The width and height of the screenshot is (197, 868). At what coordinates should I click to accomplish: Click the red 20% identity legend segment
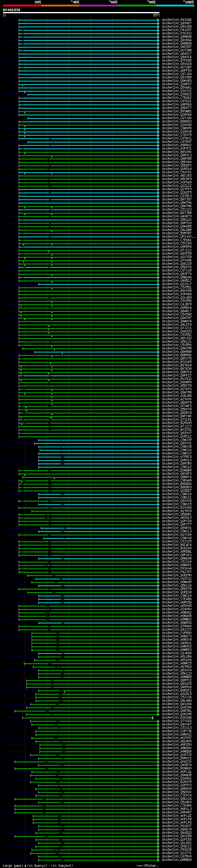pyautogui.click(x=22, y=6)
